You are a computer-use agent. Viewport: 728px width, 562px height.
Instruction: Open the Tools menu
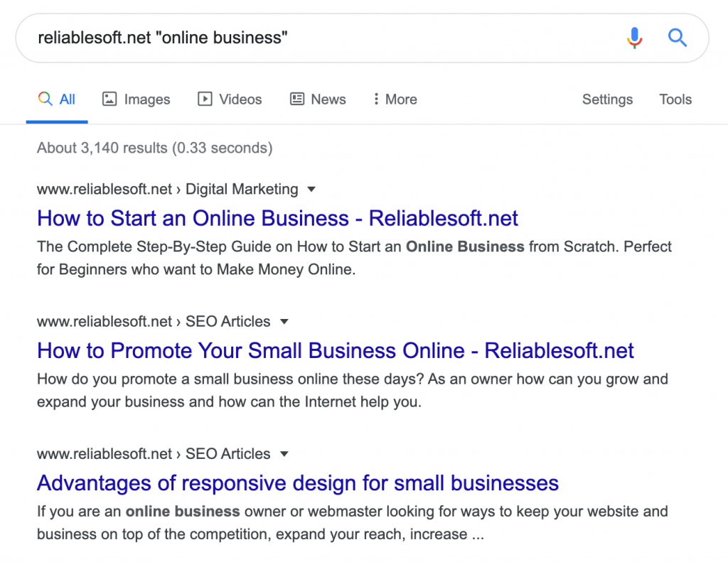675,99
